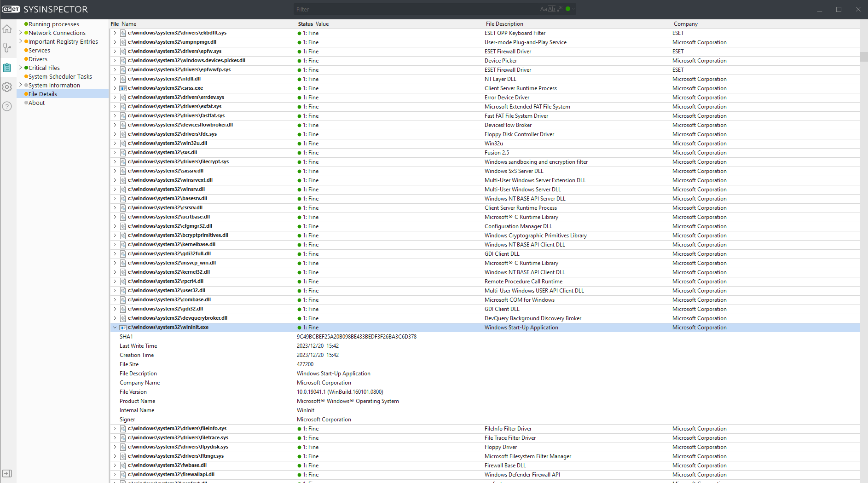Collapse the wininit.exe details row
This screenshot has width=868, height=483.
tap(115, 328)
